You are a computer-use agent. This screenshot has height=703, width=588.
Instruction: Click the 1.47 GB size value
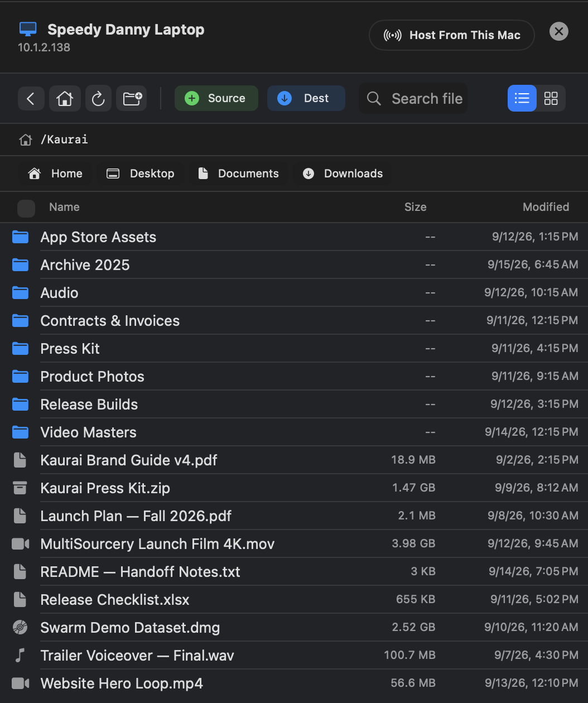tap(414, 488)
